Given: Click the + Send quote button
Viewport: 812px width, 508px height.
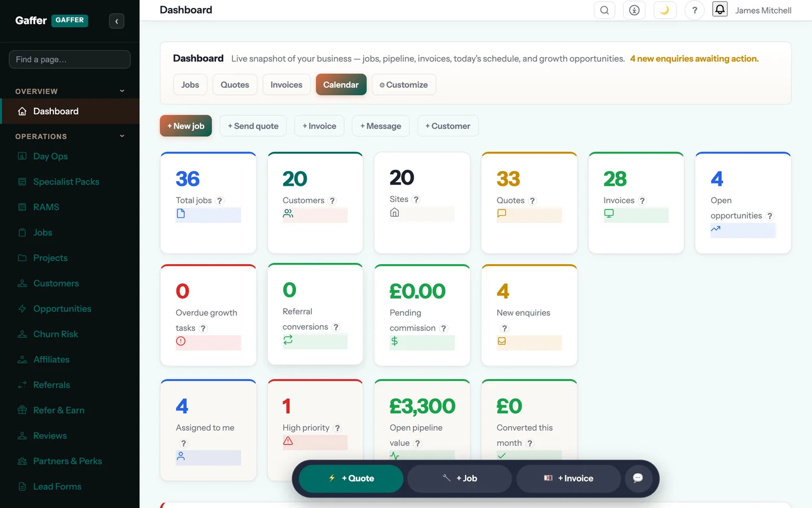Looking at the screenshot, I should point(253,126).
